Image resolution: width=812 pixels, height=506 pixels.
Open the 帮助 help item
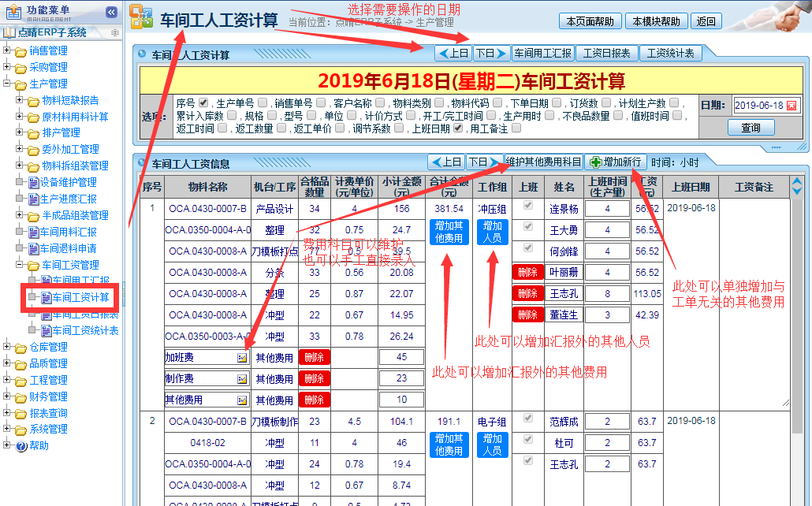[38, 445]
